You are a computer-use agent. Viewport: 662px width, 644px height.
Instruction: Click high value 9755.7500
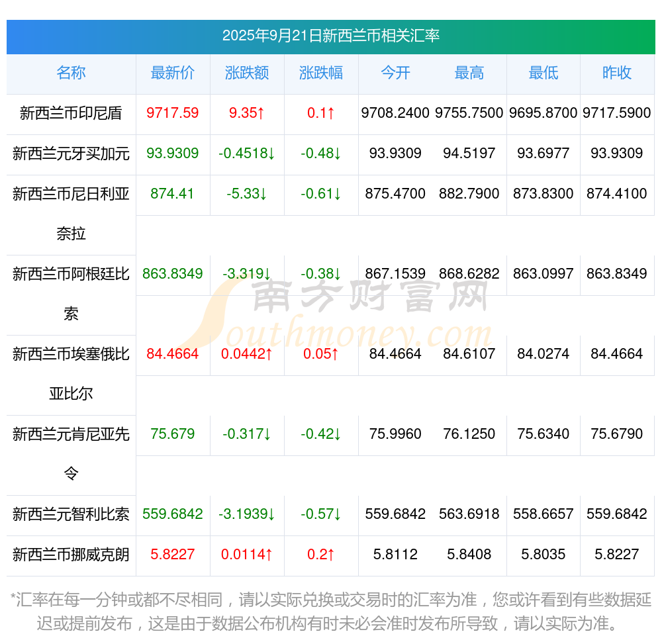click(469, 113)
